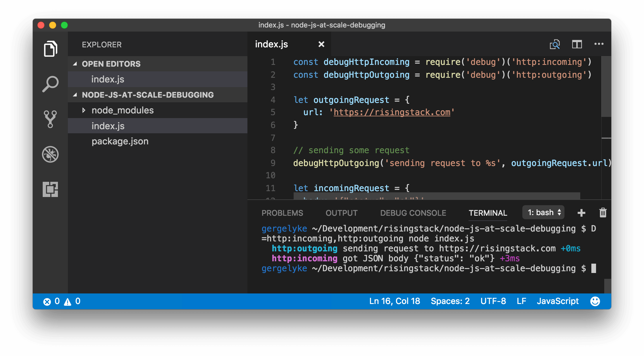Open the Search view in the sidebar
This screenshot has height=356, width=644.
(x=50, y=84)
